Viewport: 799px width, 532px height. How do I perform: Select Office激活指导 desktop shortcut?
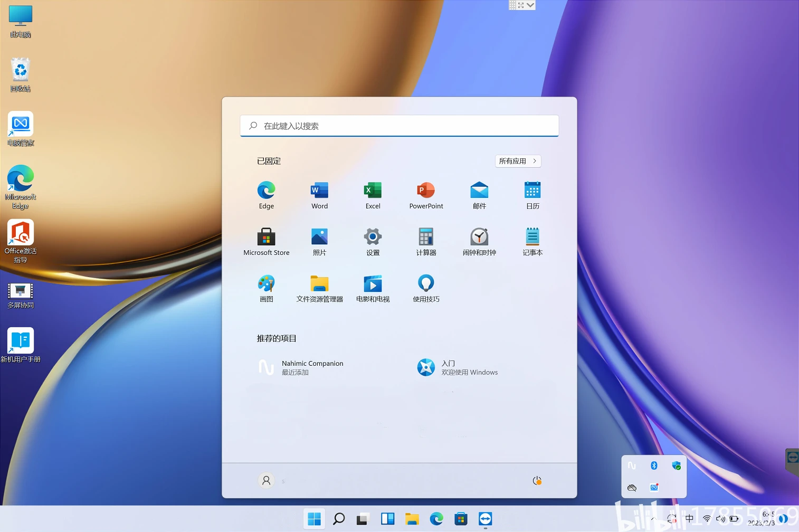pyautogui.click(x=21, y=241)
